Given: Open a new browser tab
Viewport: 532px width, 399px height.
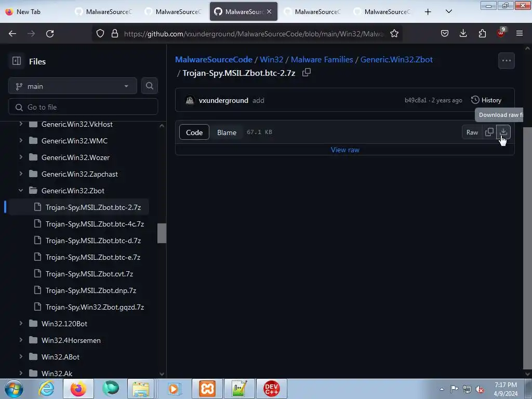Looking at the screenshot, I should [x=428, y=12].
